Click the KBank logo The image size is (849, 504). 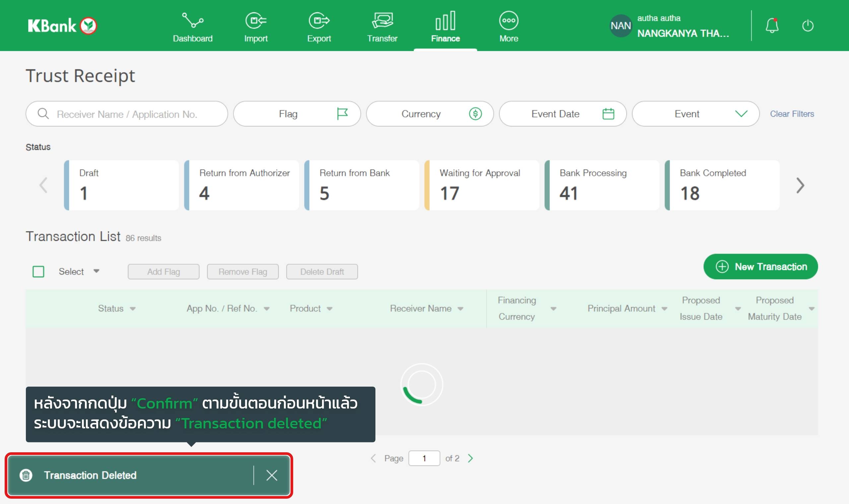pyautogui.click(x=62, y=26)
